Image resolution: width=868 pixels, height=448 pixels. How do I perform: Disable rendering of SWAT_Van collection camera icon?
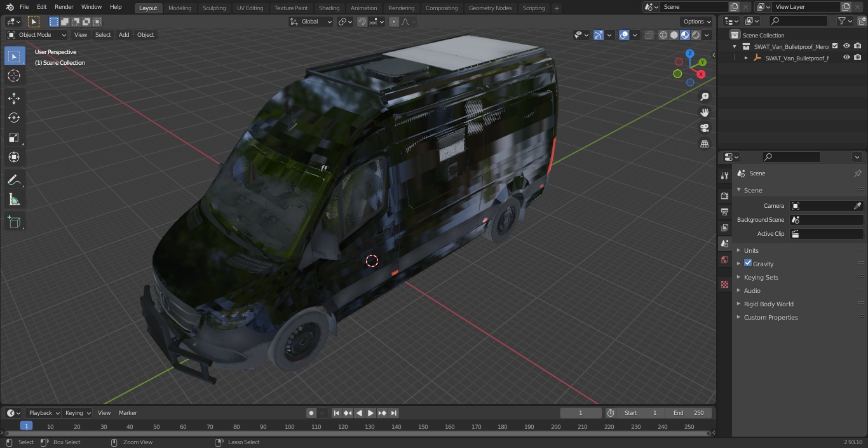858,46
